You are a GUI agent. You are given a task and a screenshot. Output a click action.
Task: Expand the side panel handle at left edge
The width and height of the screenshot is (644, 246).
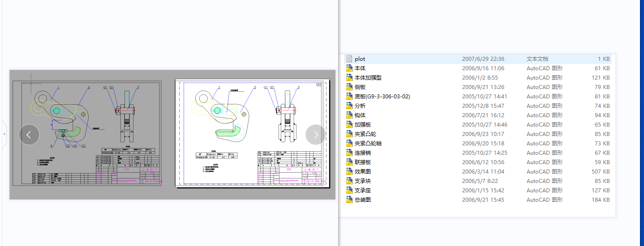coord(4,134)
